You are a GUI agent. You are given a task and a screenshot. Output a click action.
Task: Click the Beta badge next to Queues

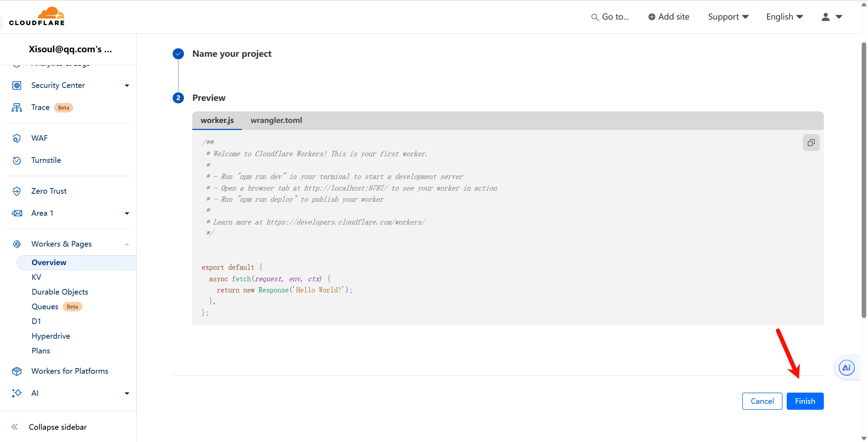(72, 307)
